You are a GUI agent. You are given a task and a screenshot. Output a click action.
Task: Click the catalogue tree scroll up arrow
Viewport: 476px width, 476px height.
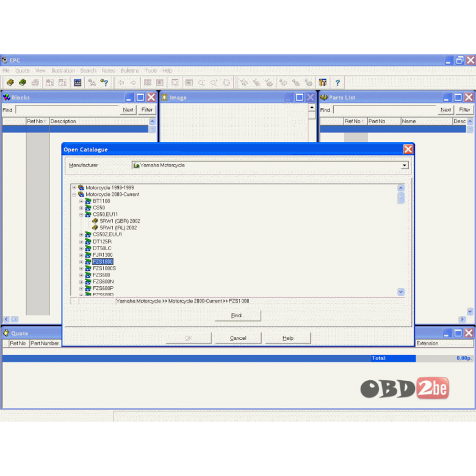coord(401,188)
